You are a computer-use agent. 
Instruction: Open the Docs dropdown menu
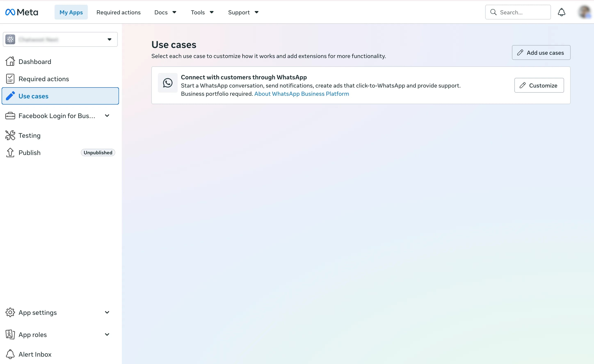pyautogui.click(x=165, y=12)
